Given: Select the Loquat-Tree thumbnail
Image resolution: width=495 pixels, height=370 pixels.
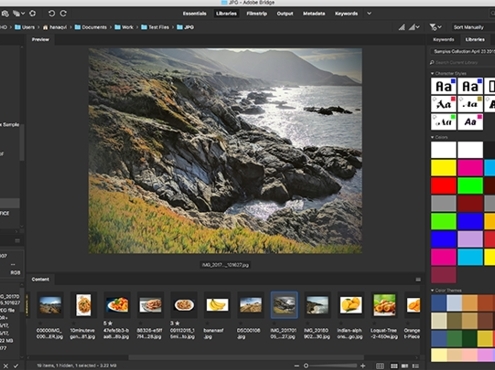Looking at the screenshot, I should (x=384, y=305).
